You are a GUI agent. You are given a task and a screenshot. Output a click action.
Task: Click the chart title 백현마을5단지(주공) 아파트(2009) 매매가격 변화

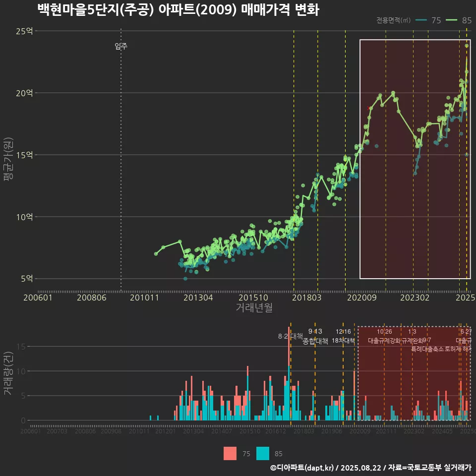point(178,10)
